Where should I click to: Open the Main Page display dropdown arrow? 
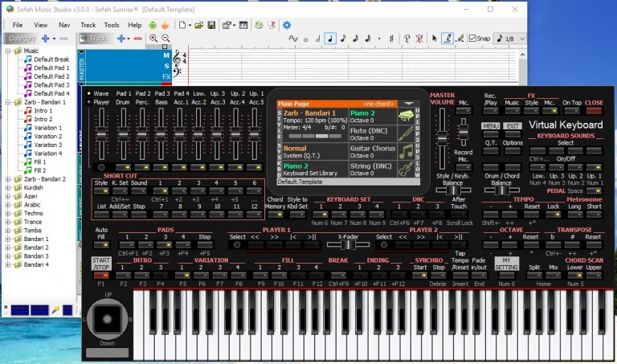point(409,104)
